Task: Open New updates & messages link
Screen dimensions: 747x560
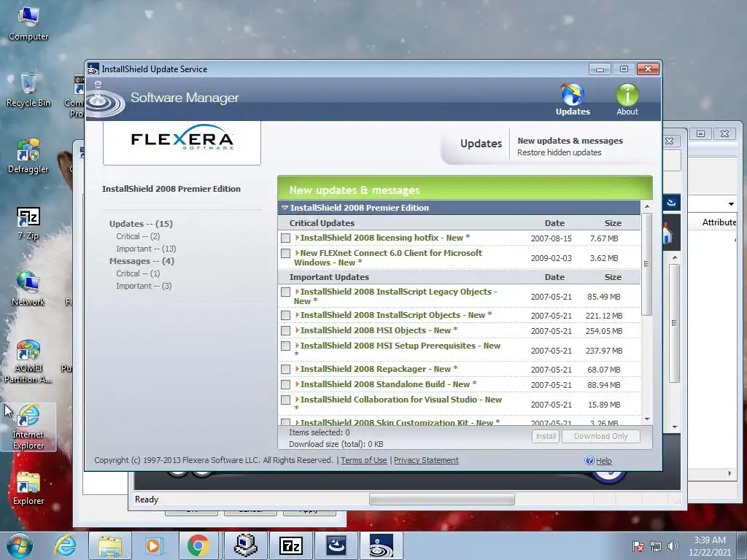Action: click(x=570, y=141)
